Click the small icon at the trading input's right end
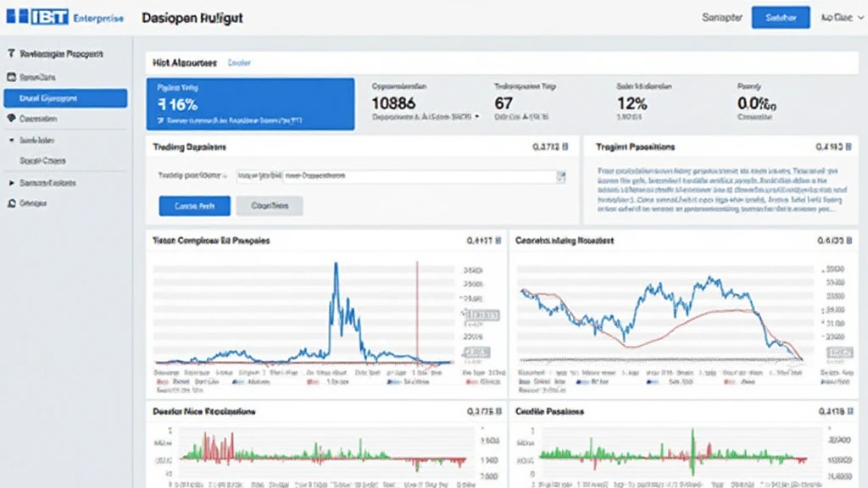868x488 pixels. coord(560,176)
